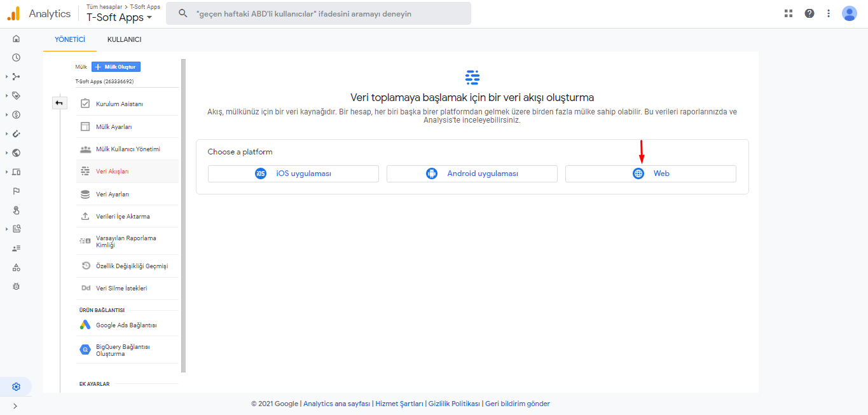The height and width of the screenshot is (415, 868).
Task: Open Veri Silme İstekleri menu item
Action: (127, 288)
